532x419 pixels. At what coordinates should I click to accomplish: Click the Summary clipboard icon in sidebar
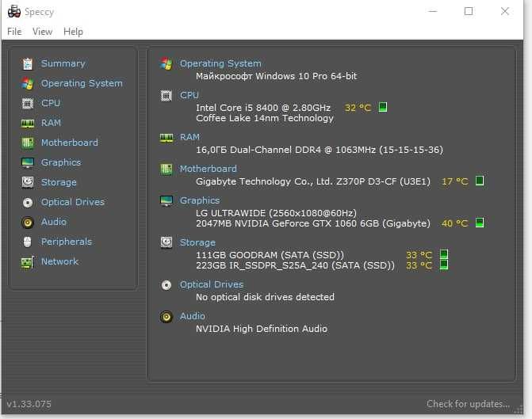point(28,63)
